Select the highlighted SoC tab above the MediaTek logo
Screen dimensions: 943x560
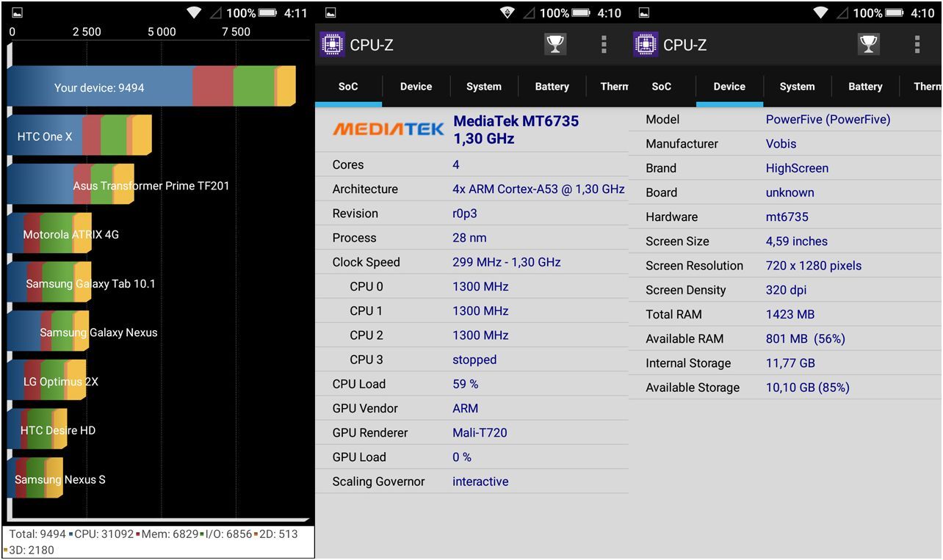[x=348, y=87]
